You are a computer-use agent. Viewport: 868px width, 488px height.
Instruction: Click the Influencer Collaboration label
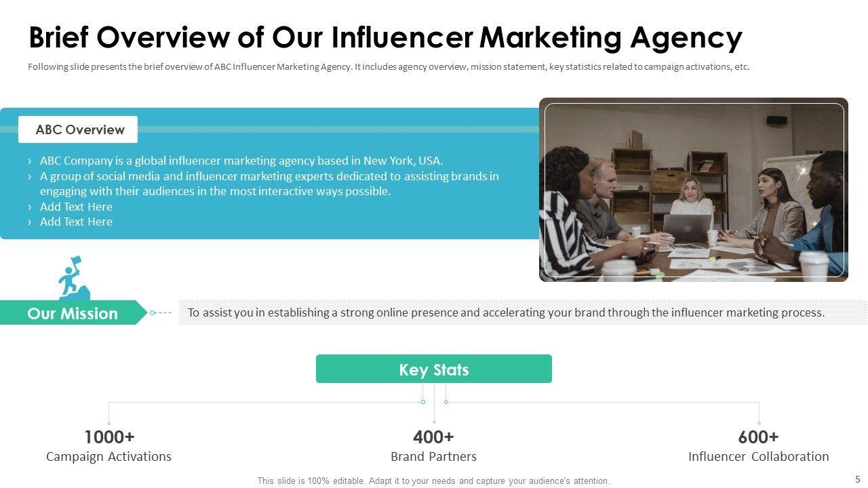pyautogui.click(x=758, y=456)
